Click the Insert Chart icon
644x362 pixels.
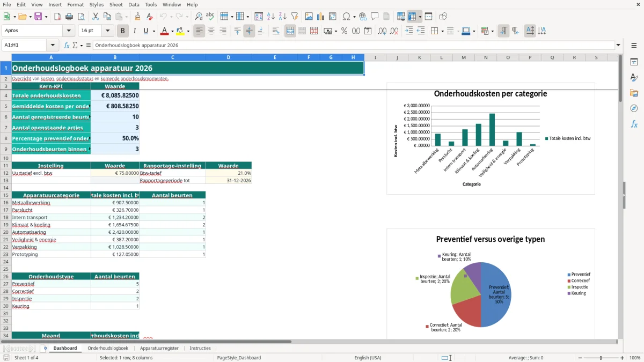coord(321,17)
